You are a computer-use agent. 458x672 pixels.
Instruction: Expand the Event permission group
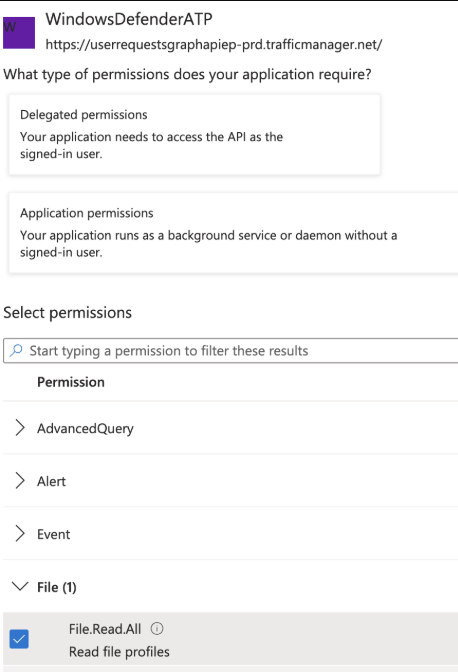pyautogui.click(x=20, y=534)
